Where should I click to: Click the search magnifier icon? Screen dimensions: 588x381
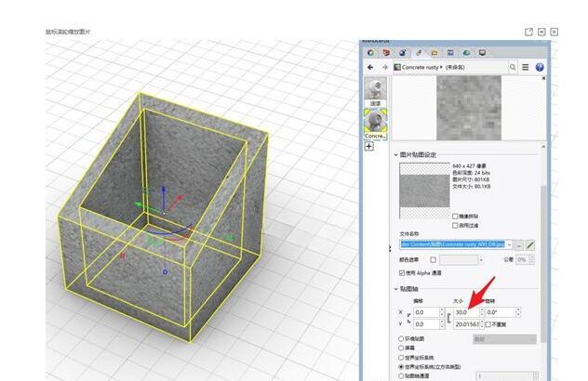point(513,67)
